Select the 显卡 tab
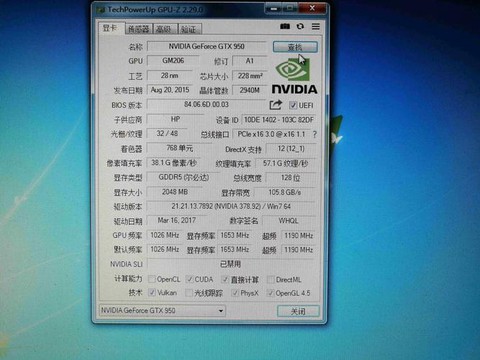Viewport: 480px width, 360px height. 111,28
